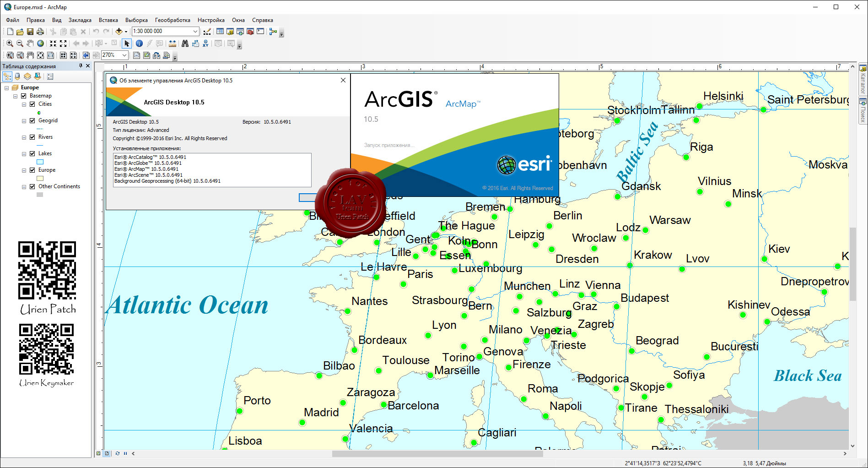Open TOC Options button

(x=50, y=76)
